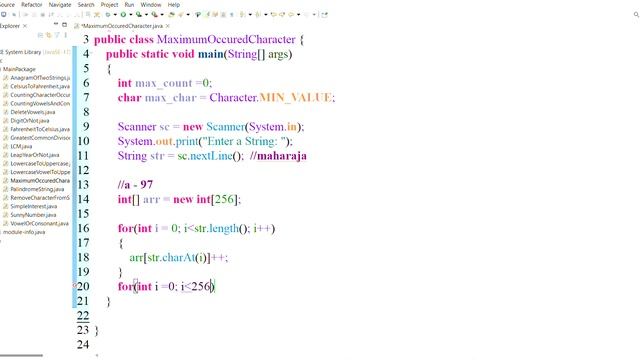Open the Navigate menu
The image size is (640, 360).
(x=60, y=4)
